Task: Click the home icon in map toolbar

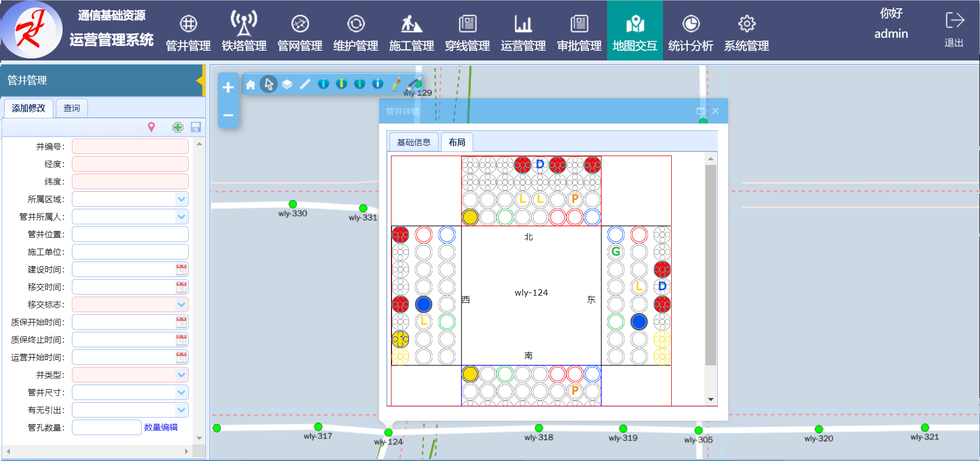Action: coord(250,84)
